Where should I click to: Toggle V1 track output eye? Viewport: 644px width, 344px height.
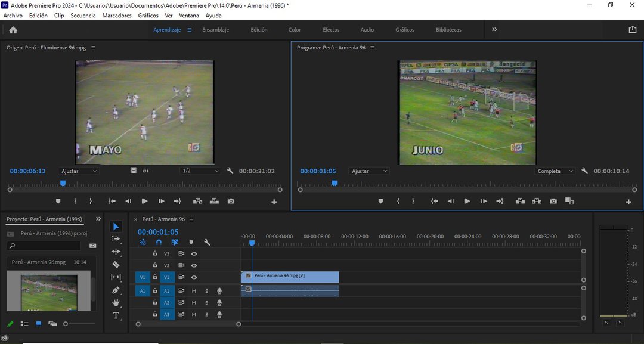click(x=194, y=277)
